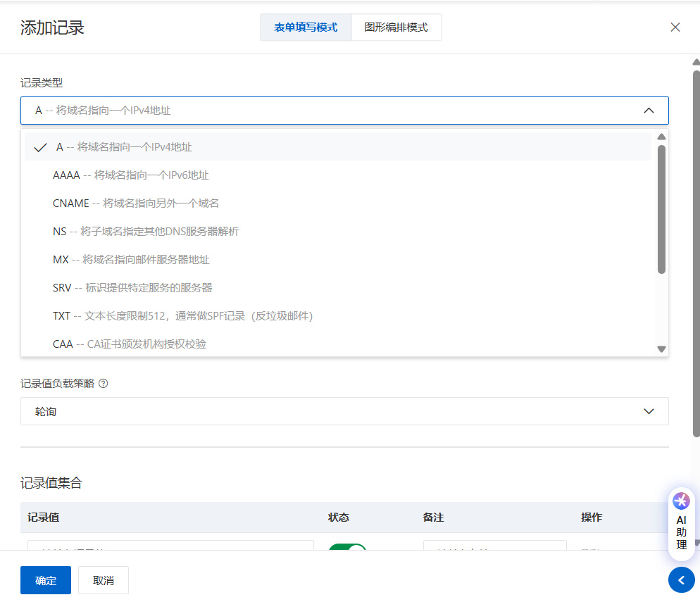
Task: Collapse the 记录类型 dropdown
Action: point(344,111)
